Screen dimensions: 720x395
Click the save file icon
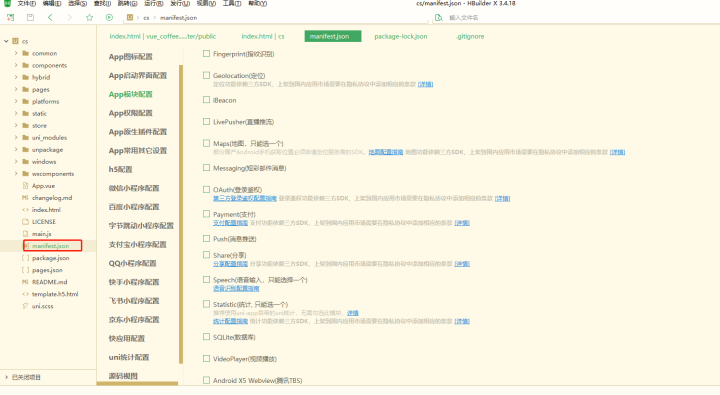click(30, 17)
